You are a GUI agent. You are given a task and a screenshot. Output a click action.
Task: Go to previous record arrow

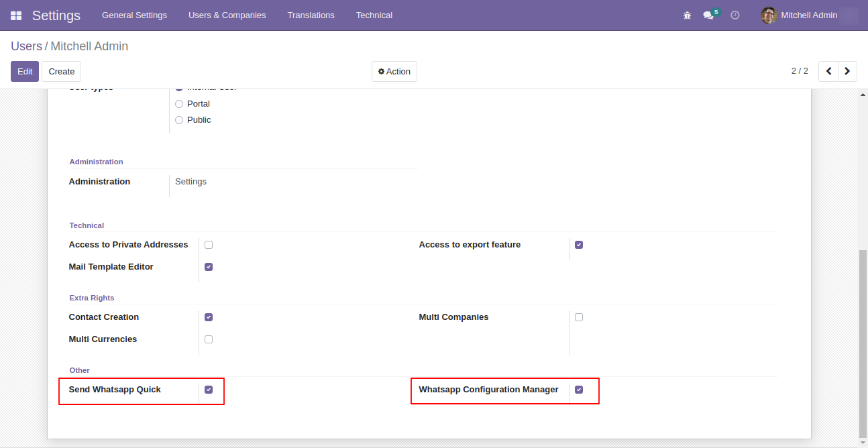pyautogui.click(x=828, y=71)
